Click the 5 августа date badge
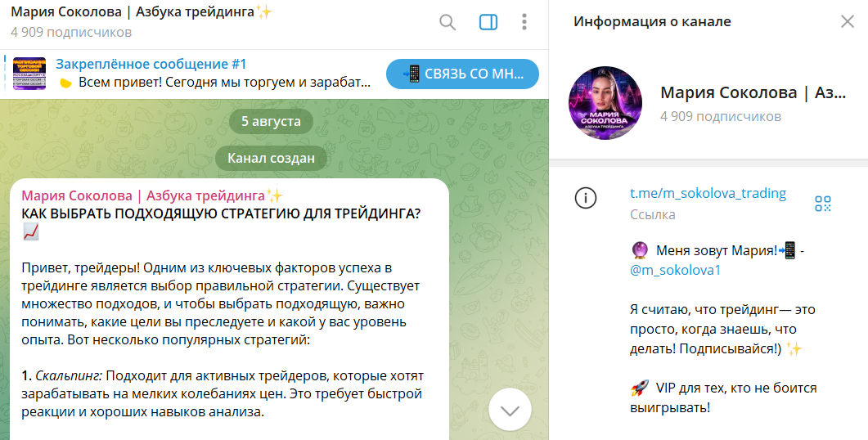The height and width of the screenshot is (440, 868). (272, 121)
